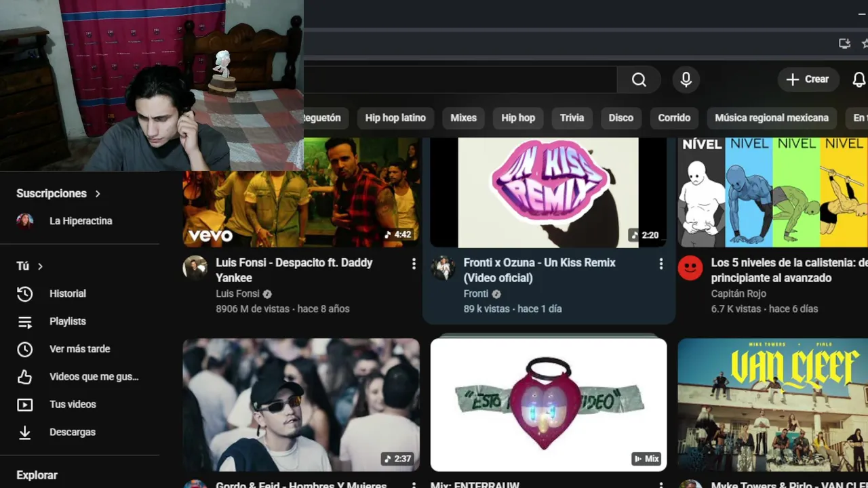
Task: Click Fronti channel avatar
Action: [443, 268]
